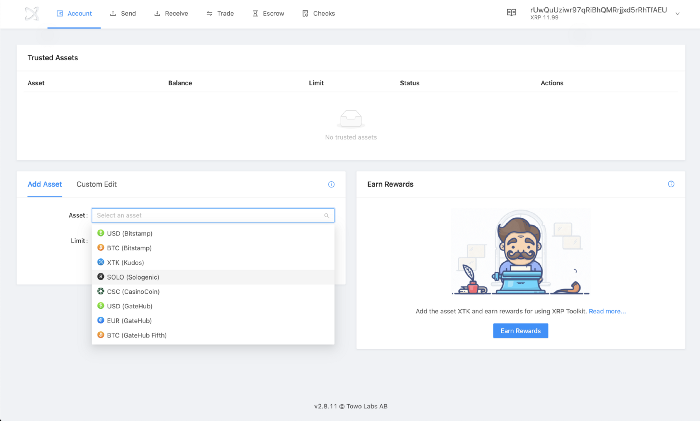The height and width of the screenshot is (421, 700).
Task: Click the XRP Toolkit logo icon
Action: point(31,14)
